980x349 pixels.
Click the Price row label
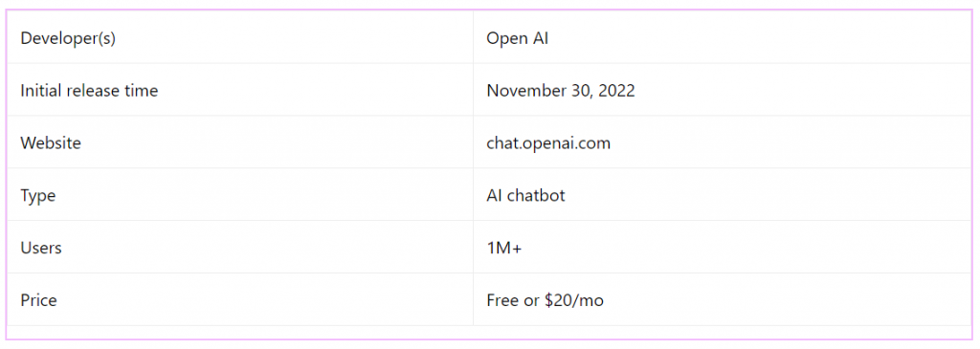(x=38, y=300)
